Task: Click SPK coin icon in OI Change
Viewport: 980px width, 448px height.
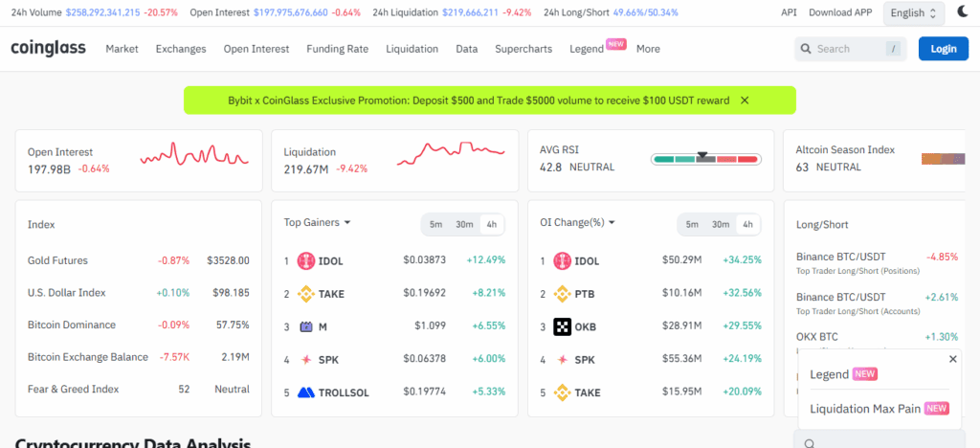Action: pos(563,359)
